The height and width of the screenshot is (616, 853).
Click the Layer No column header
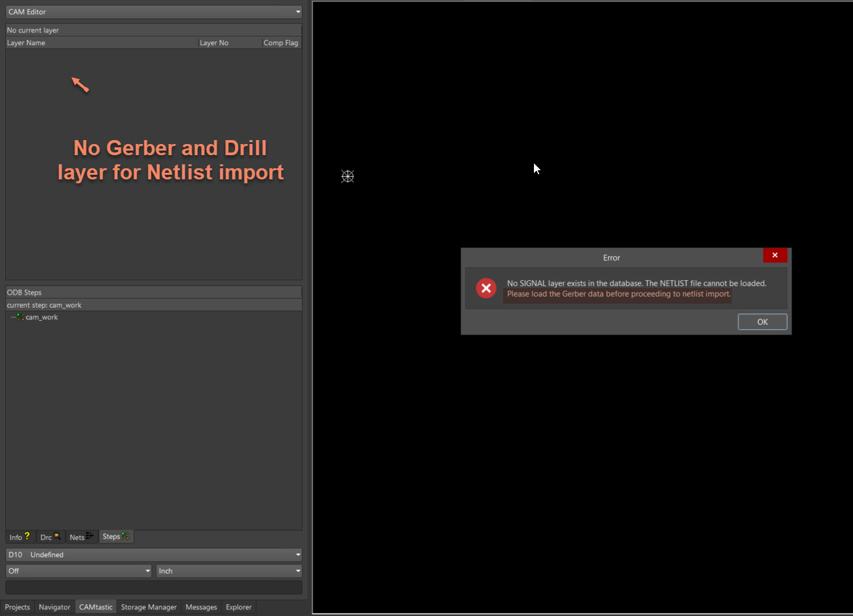click(229, 43)
